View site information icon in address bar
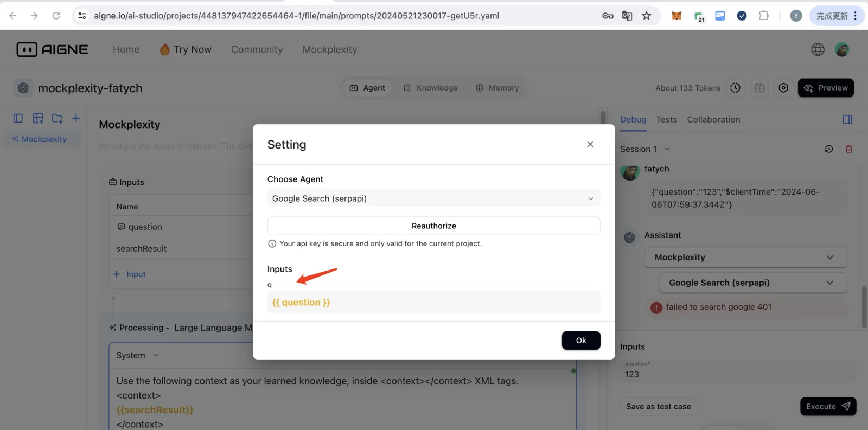The width and height of the screenshot is (868, 430). [82, 16]
